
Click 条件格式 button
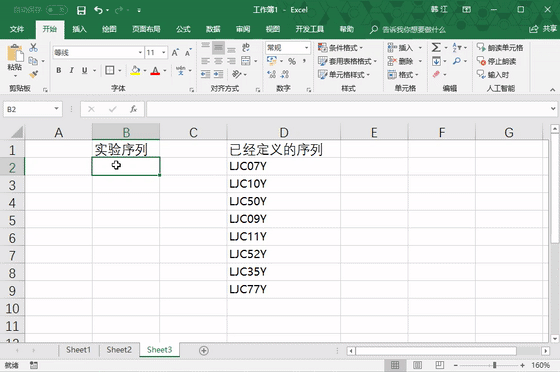click(x=340, y=47)
